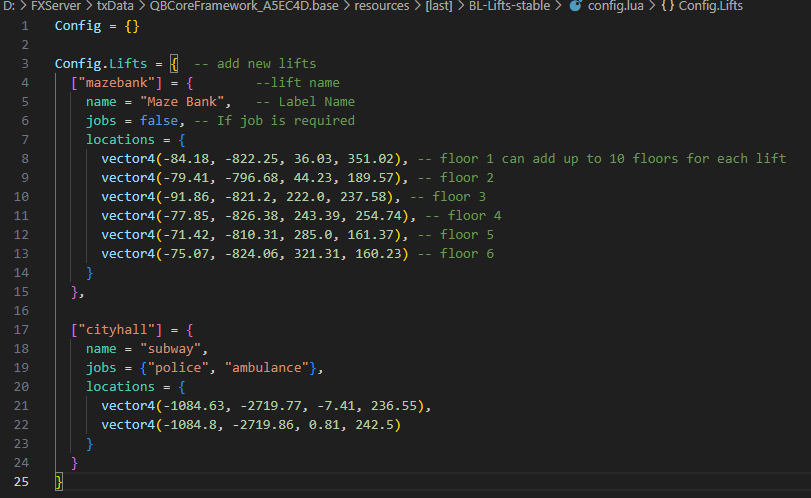
Task: Click the "Maze Bank" string value
Action: pyautogui.click(x=182, y=102)
